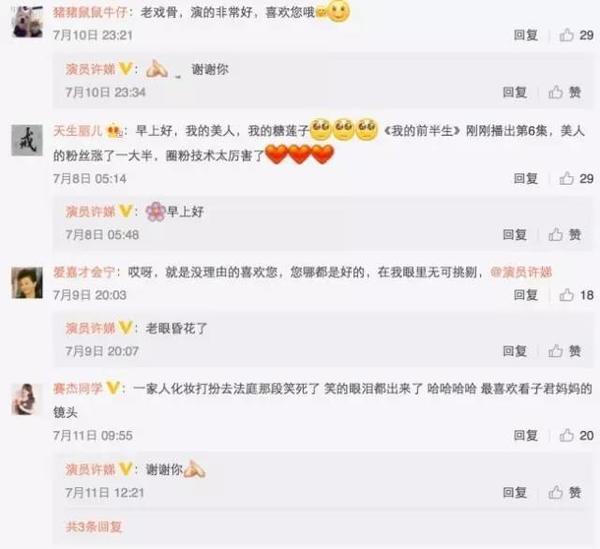Open 猪猪鼠鼠牛仔's profile avatar
Screen dimensions: 600x549
(x=27, y=22)
